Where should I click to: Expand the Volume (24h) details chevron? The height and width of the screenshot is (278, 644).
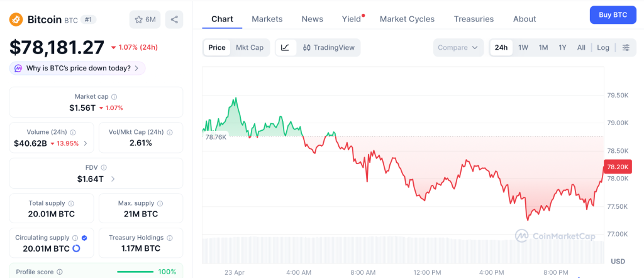tap(86, 143)
